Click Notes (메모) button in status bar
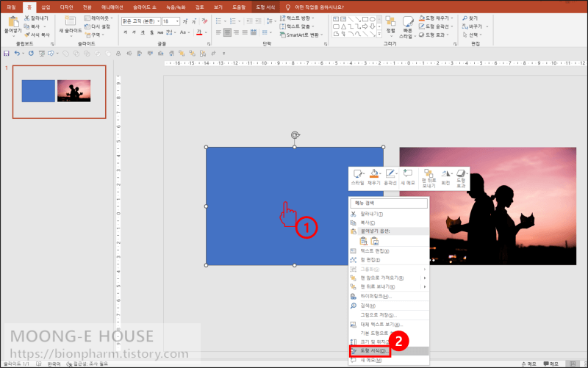The height and width of the screenshot is (368, 588). click(x=528, y=364)
